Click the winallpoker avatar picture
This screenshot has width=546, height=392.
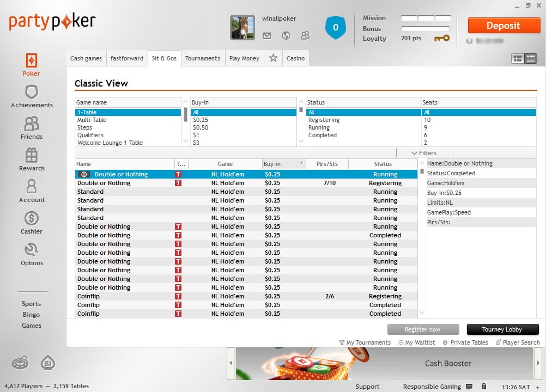pos(242,27)
